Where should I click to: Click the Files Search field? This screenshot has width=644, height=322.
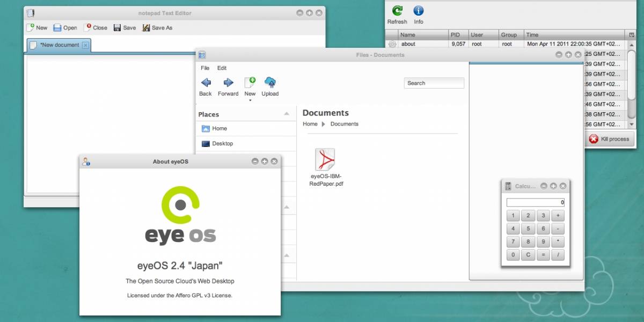point(434,83)
